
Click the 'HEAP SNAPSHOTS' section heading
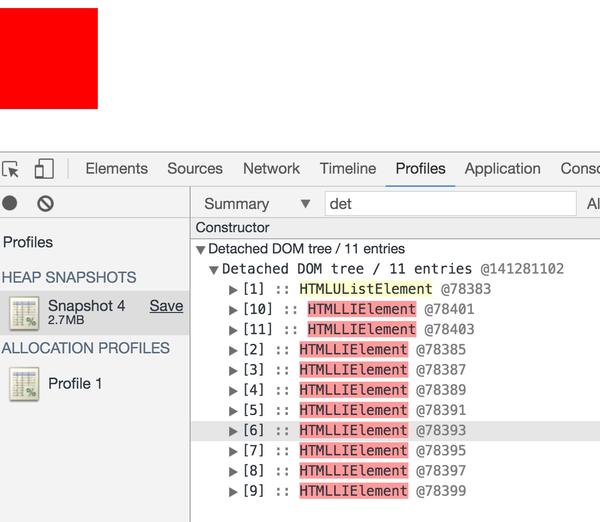coord(69,277)
